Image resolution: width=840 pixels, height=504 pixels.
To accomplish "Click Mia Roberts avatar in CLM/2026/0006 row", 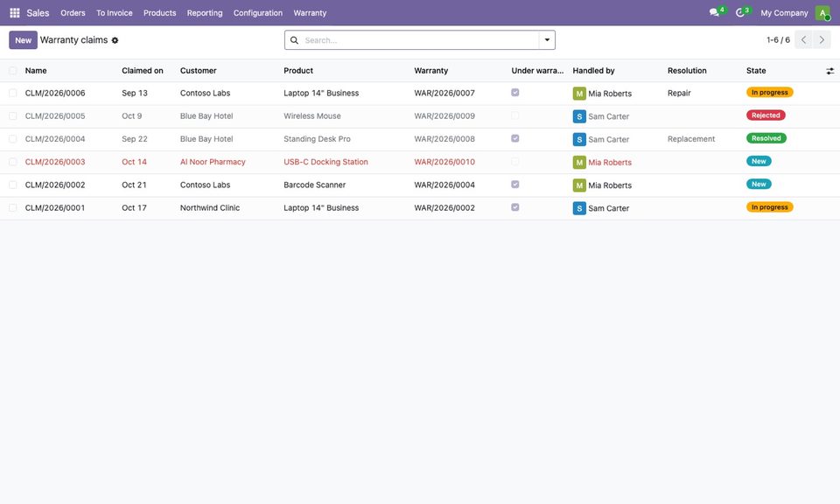I will pos(579,94).
